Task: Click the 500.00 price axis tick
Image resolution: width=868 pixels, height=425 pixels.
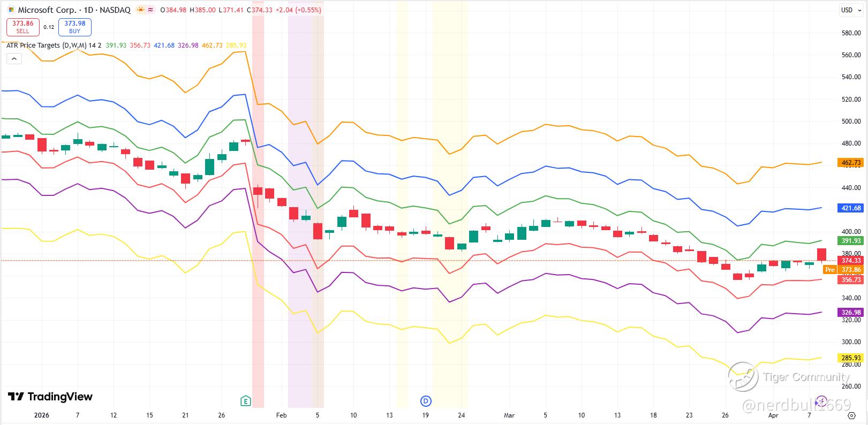Action: [x=851, y=122]
